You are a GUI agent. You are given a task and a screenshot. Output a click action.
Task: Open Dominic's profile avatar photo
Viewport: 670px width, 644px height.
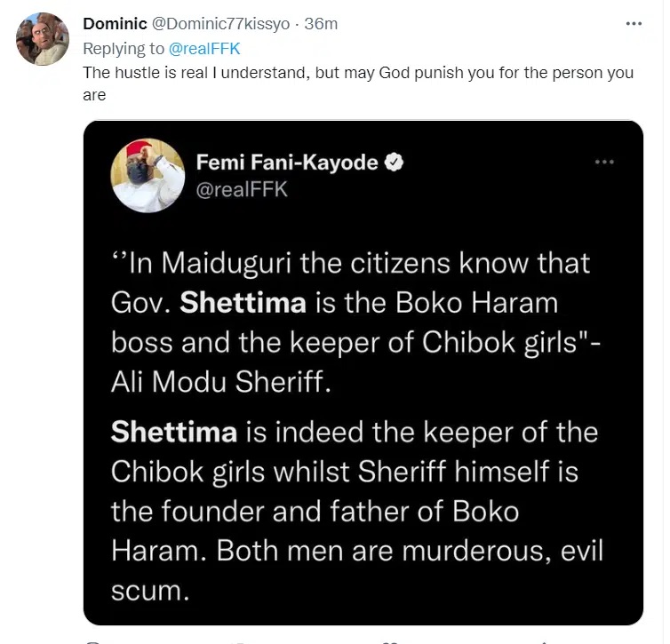(x=43, y=39)
